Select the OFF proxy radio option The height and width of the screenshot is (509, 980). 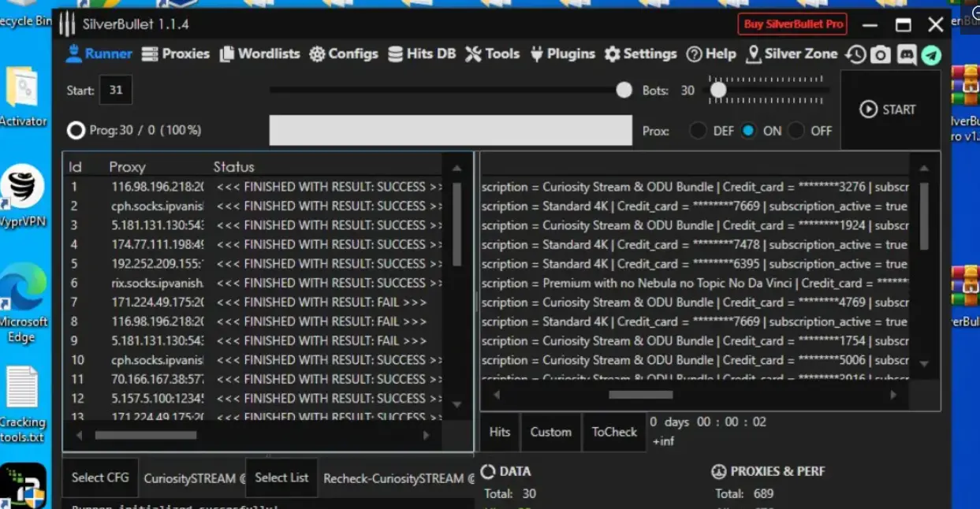(797, 131)
